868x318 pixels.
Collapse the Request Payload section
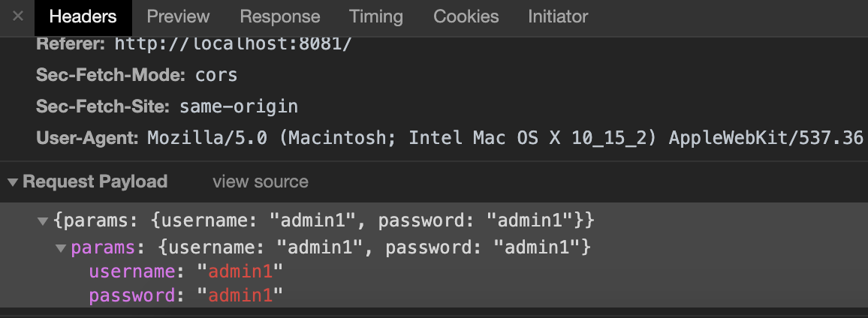[14, 182]
